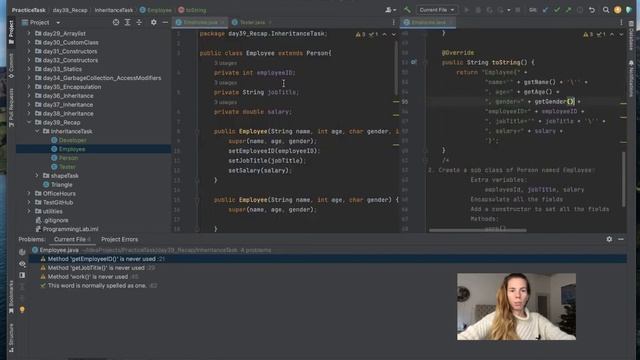This screenshot has height=360, width=640.
Task: Click the PracticeTask breadcrumb
Action: (x=29, y=10)
